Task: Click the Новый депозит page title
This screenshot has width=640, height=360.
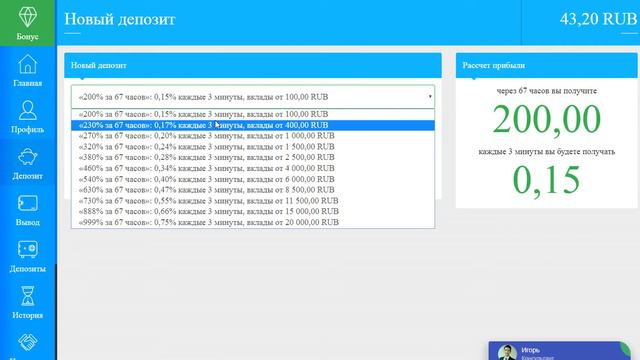Action: coord(120,19)
